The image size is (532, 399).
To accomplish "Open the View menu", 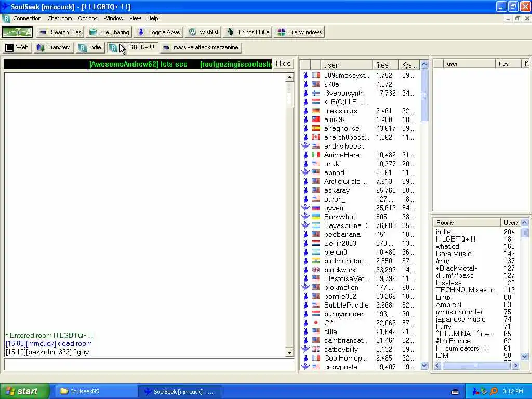I will 135,18.
